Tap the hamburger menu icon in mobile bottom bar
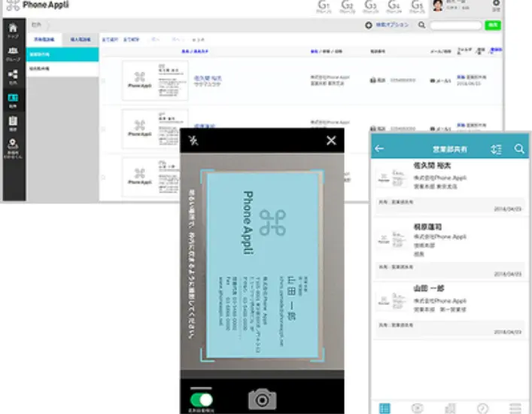532x414 pixels. (x=515, y=408)
